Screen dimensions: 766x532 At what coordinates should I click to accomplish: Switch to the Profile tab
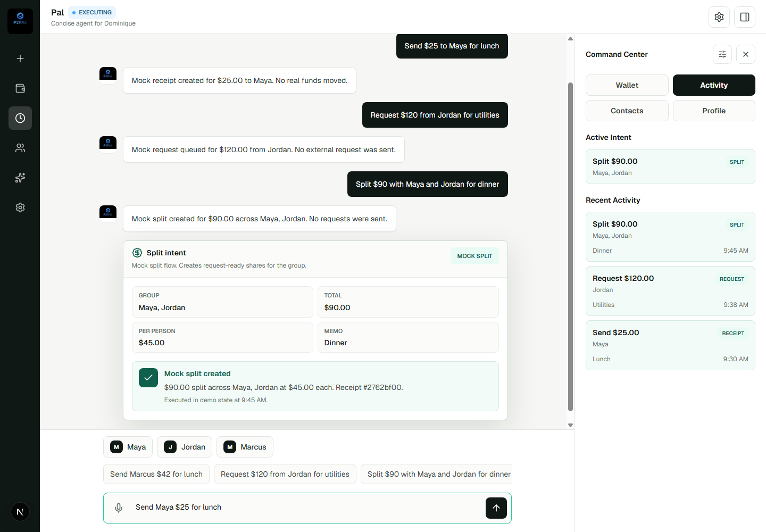point(714,111)
